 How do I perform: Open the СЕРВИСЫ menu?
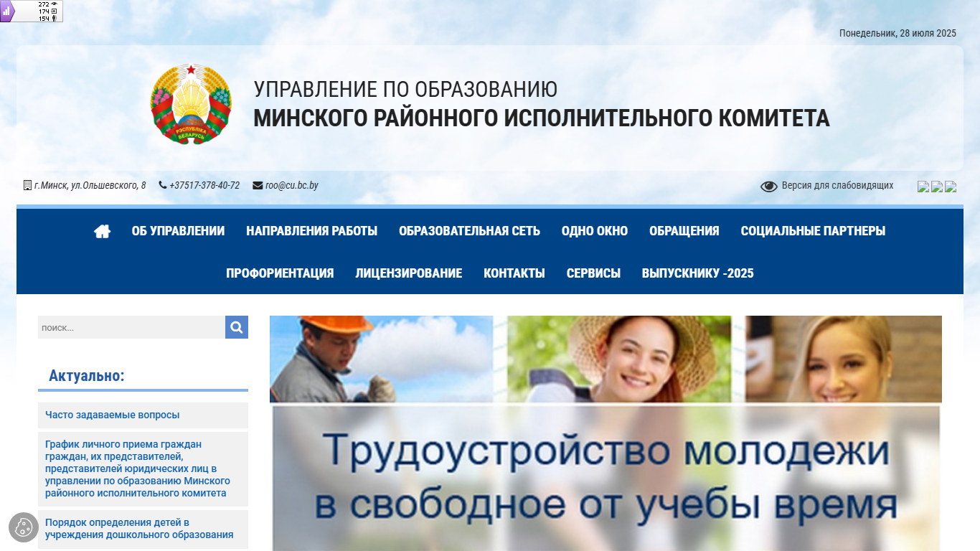pyautogui.click(x=593, y=273)
